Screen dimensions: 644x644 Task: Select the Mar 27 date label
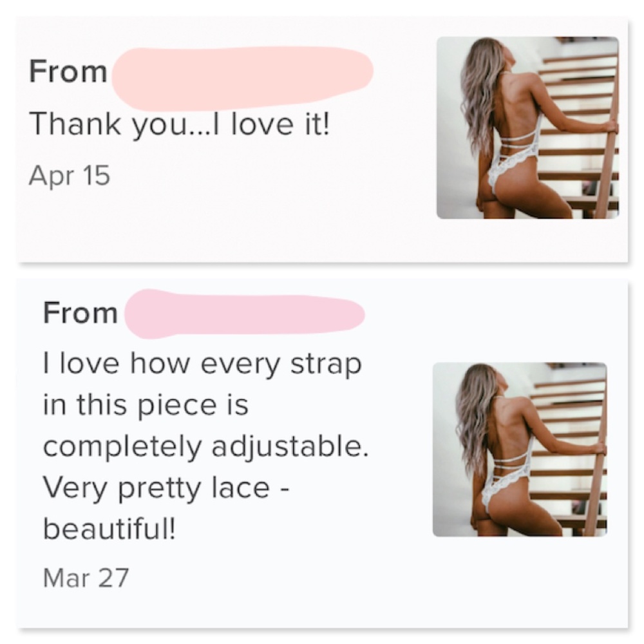pos(85,576)
